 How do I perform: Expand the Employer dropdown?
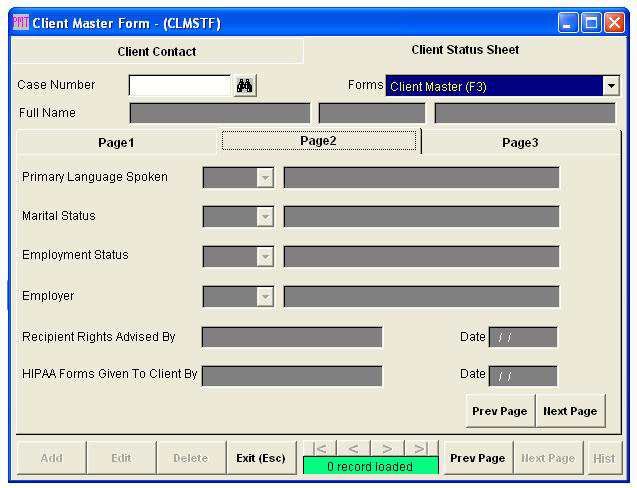[265, 297]
